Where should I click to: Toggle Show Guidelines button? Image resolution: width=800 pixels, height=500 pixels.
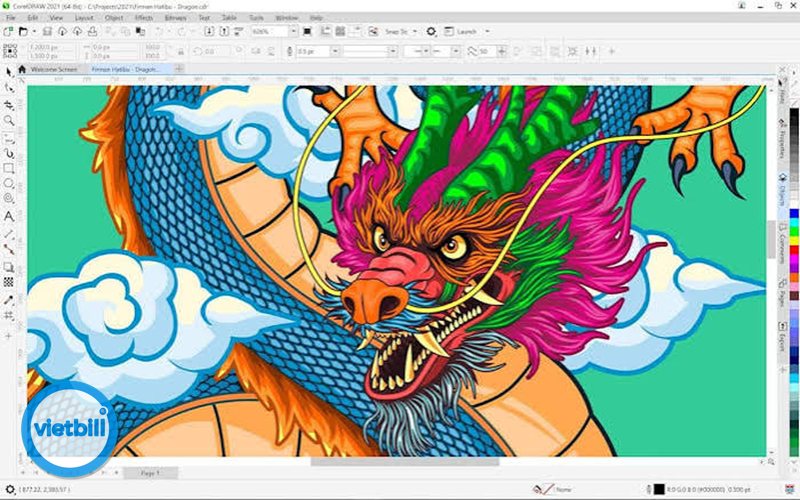[355, 32]
